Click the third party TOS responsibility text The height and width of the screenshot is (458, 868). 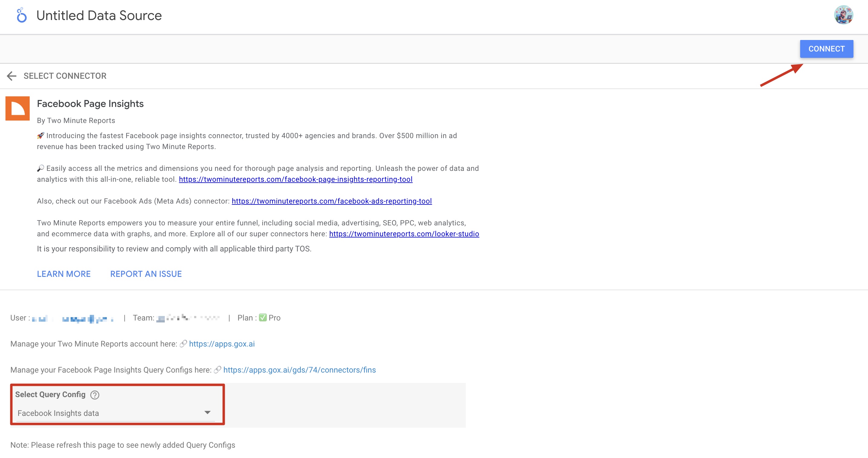pyautogui.click(x=174, y=249)
